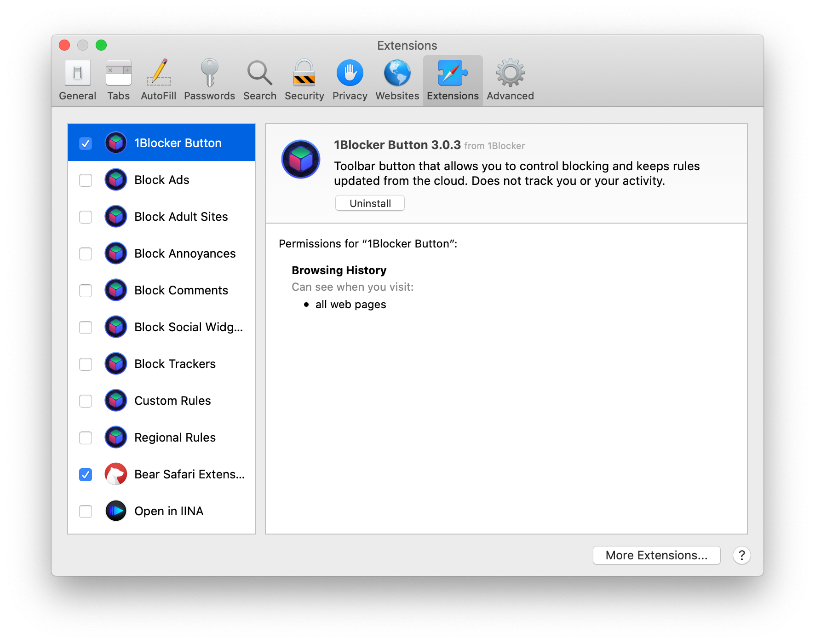Enable the Block Trackers checkbox
The height and width of the screenshot is (644, 815).
(86, 364)
